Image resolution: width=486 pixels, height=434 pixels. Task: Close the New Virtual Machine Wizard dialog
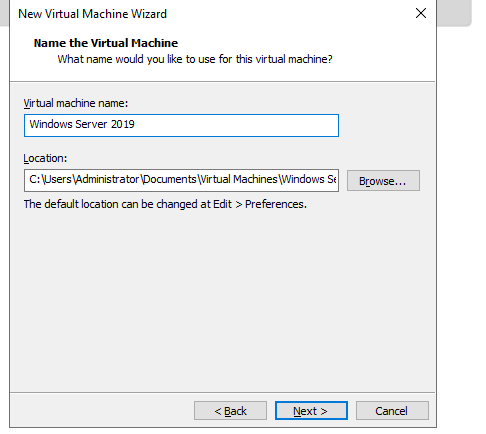[421, 13]
